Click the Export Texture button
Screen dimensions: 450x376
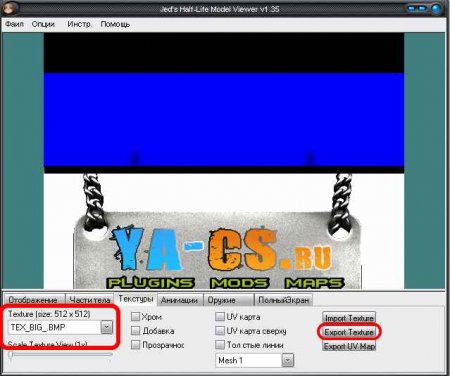[349, 332]
